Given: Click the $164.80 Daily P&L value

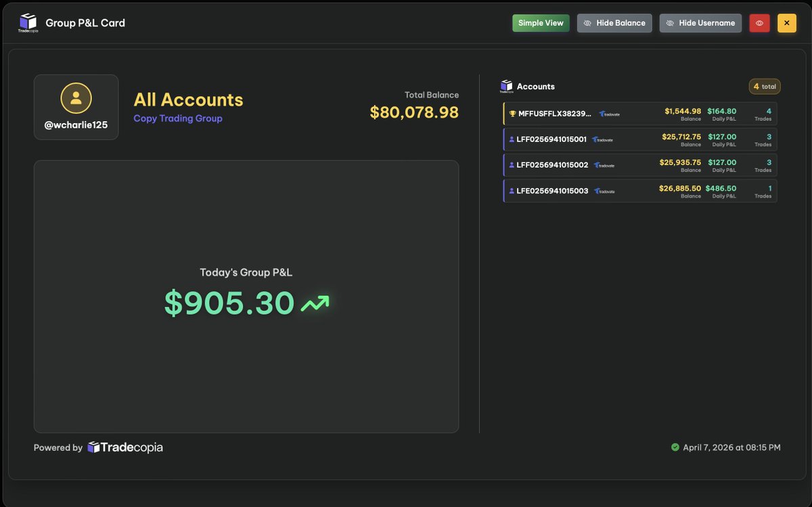Looking at the screenshot, I should (722, 111).
